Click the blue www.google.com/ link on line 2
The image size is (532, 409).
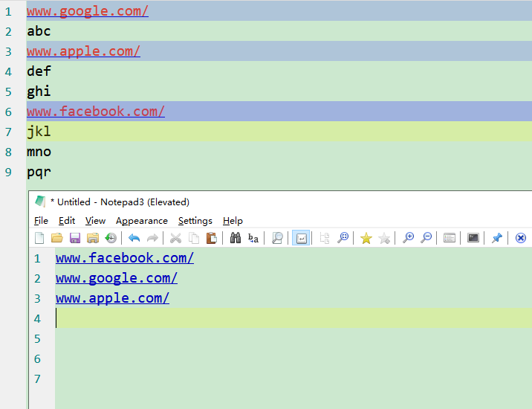pyautogui.click(x=117, y=278)
